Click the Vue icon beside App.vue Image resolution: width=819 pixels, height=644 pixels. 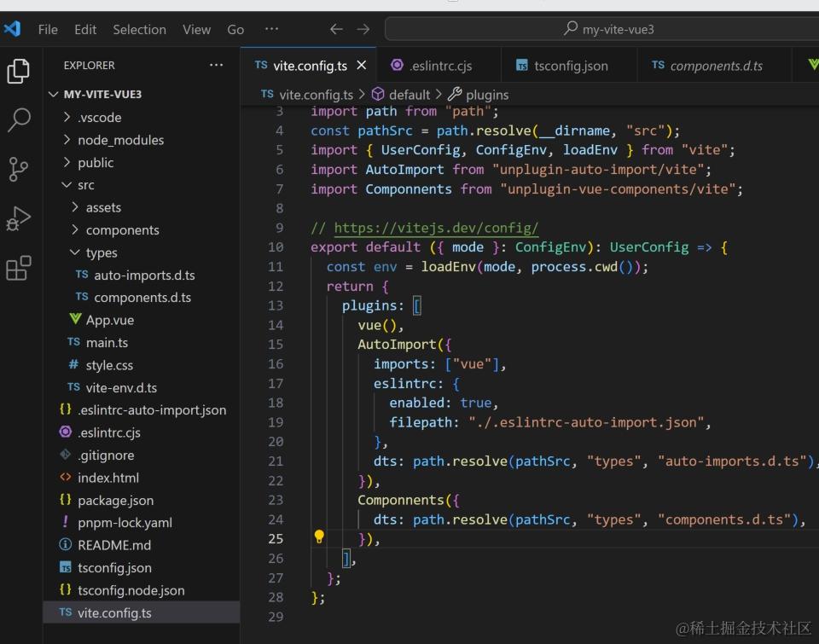pos(75,319)
